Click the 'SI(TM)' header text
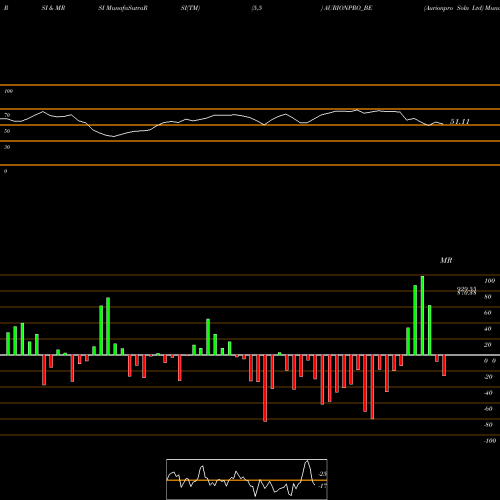Image resolution: width=500 pixels, height=500 pixels. coord(190,8)
